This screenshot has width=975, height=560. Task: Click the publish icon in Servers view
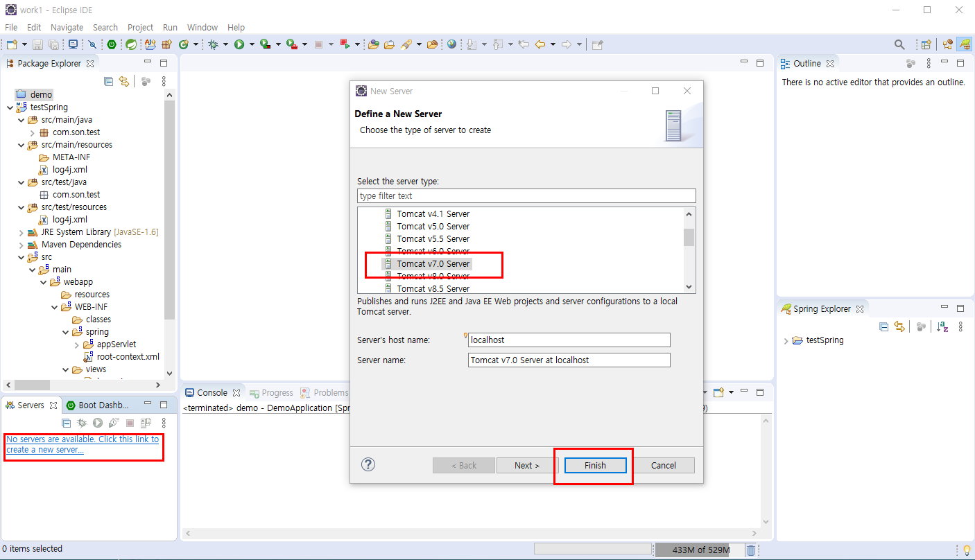pos(146,423)
